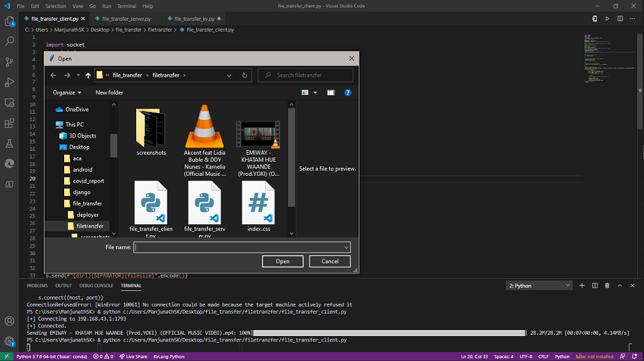Open dialog Help question mark
This screenshot has height=361, width=644.
tap(348, 93)
